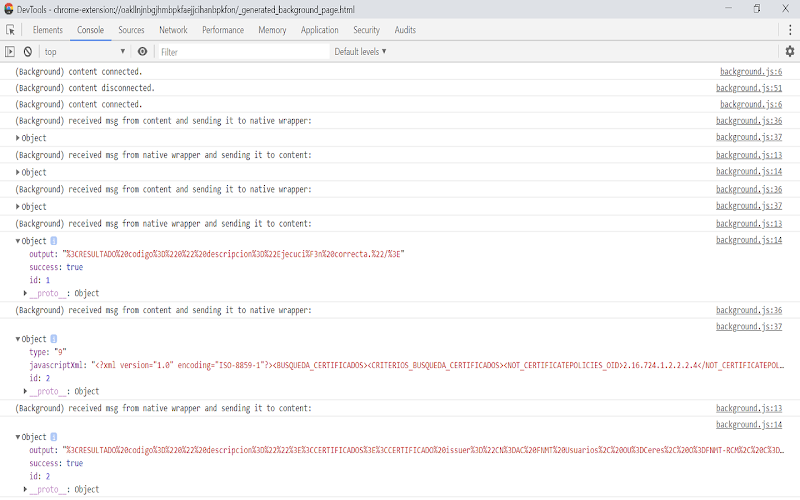Open background.js:14 link beside Object with id: 1

click(x=748, y=240)
